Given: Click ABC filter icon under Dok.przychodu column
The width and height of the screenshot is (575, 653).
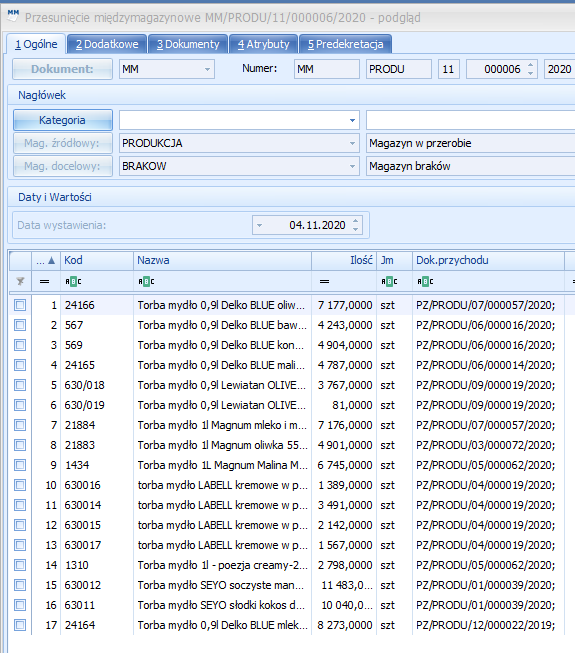Looking at the screenshot, I should [x=425, y=282].
